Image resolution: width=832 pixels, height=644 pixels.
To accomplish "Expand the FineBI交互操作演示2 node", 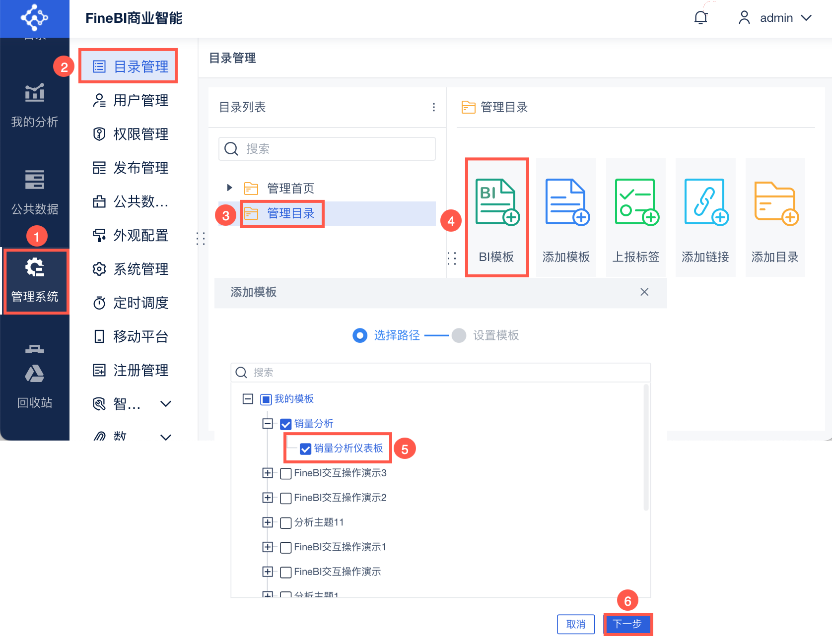I will point(268,498).
